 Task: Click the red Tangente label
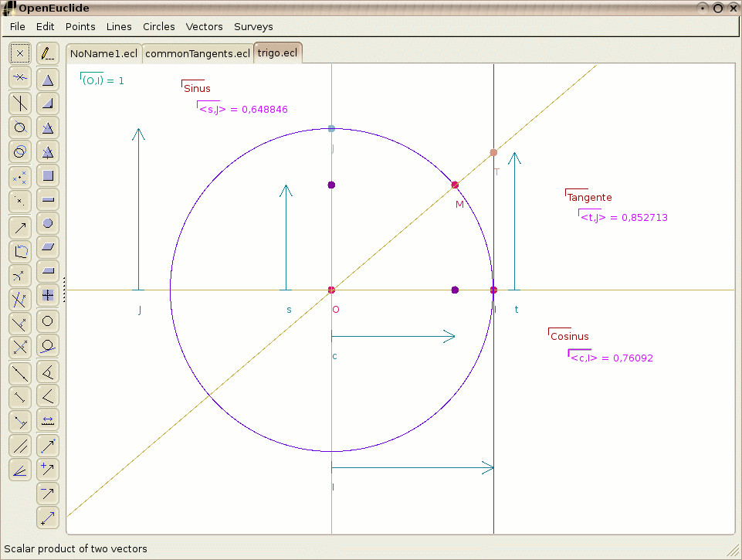point(589,197)
